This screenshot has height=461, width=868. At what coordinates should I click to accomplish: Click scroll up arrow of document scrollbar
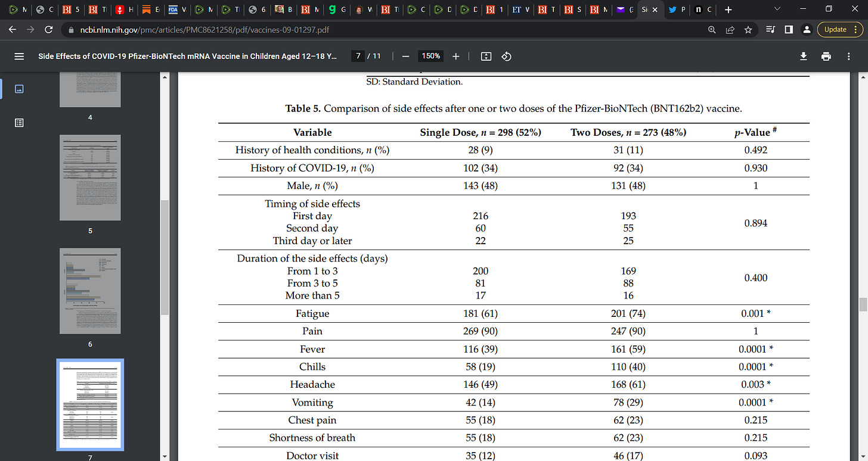[x=863, y=77]
